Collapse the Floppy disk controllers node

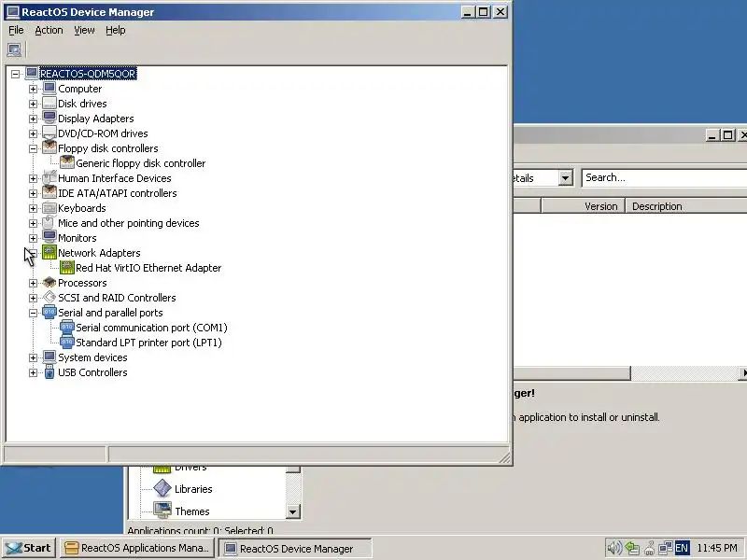click(x=33, y=148)
